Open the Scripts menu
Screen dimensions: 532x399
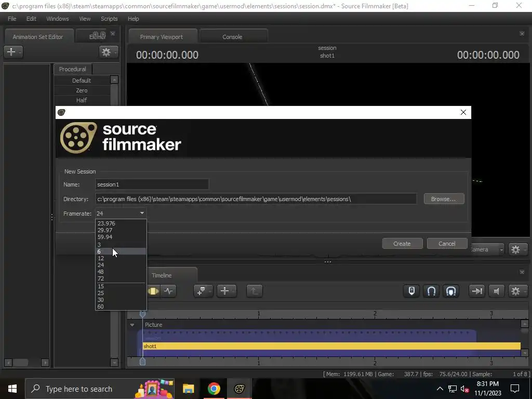109,19
